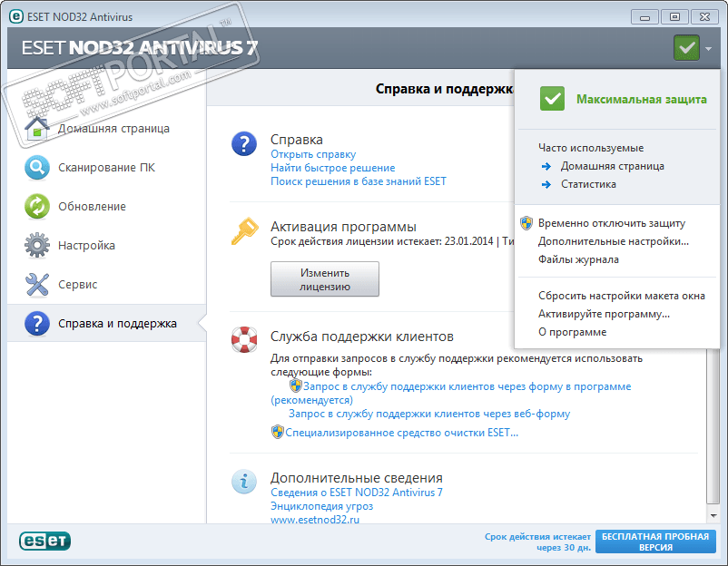Screen dimensions: 728x566
Task: Click the lifebuoy customer support icon
Action: point(244,339)
